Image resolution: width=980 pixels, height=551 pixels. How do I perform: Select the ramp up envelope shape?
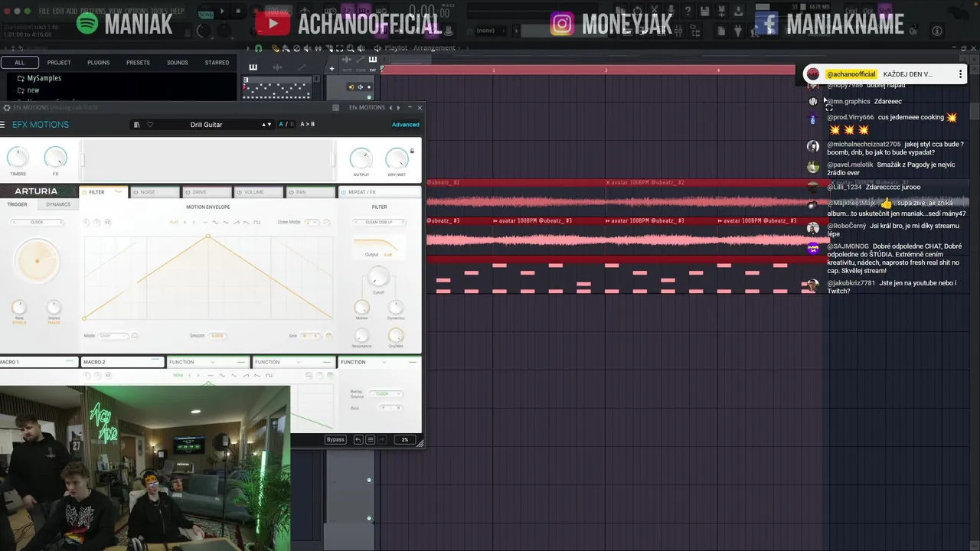pos(237,222)
